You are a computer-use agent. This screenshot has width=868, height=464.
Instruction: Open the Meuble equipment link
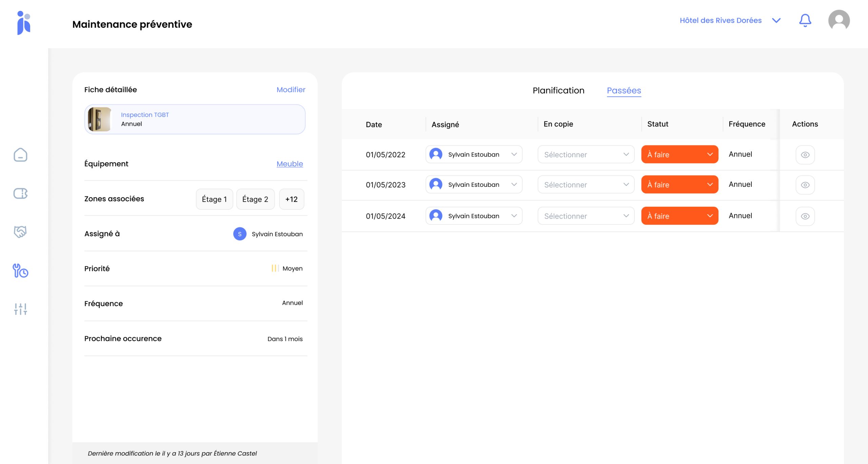(290, 164)
